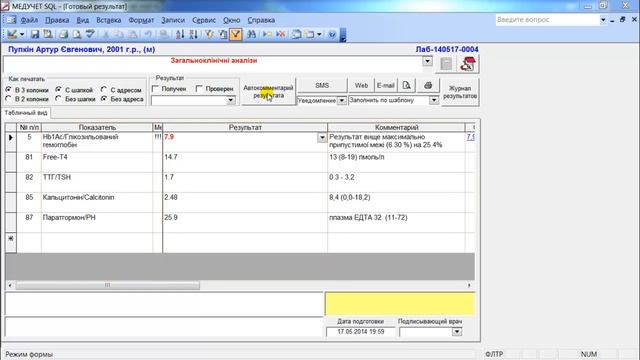Click the Save diskette icon
The height and width of the screenshot is (360, 640).
(x=35, y=35)
